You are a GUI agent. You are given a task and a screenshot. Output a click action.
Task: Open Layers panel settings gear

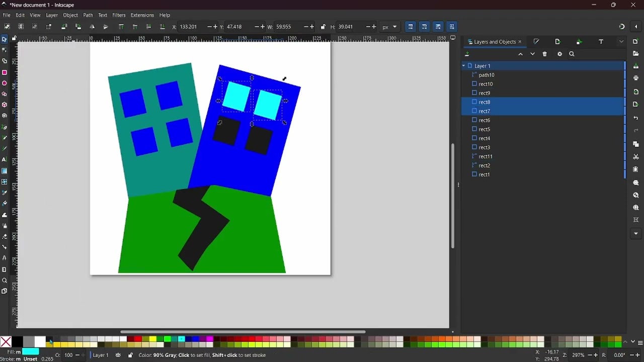click(559, 54)
